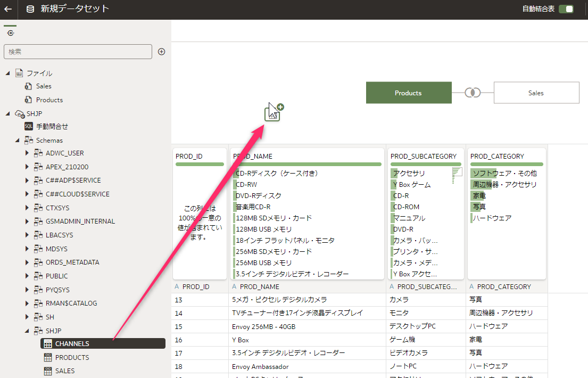Click the PROD_CATEGORY column profile header
Screen dimensions: 588x378
tap(497, 156)
